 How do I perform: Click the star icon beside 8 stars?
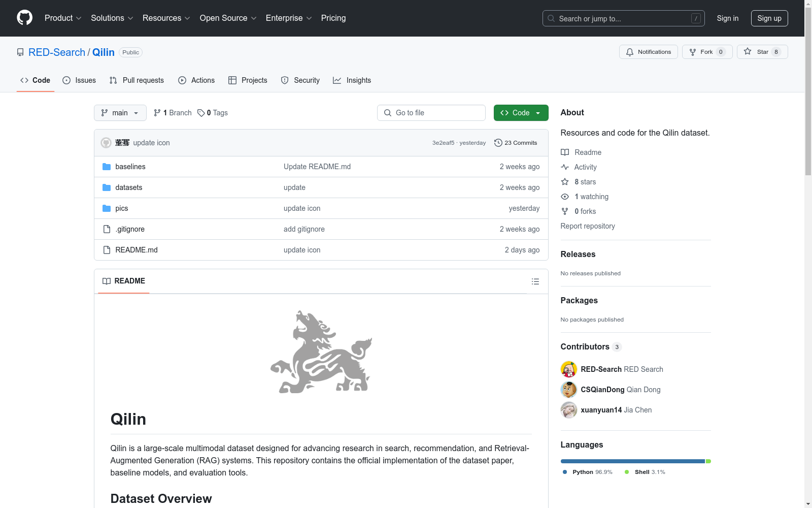[565, 182]
